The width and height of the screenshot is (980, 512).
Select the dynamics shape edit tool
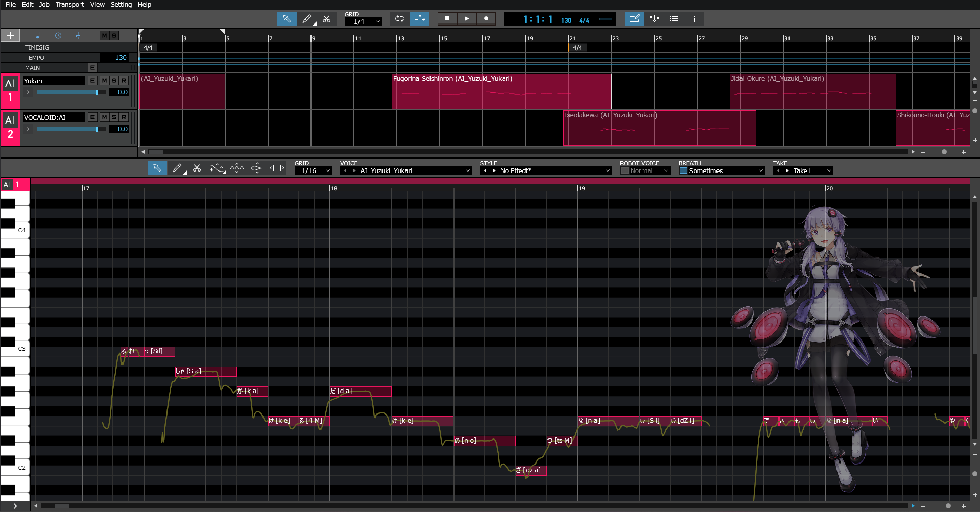[257, 168]
